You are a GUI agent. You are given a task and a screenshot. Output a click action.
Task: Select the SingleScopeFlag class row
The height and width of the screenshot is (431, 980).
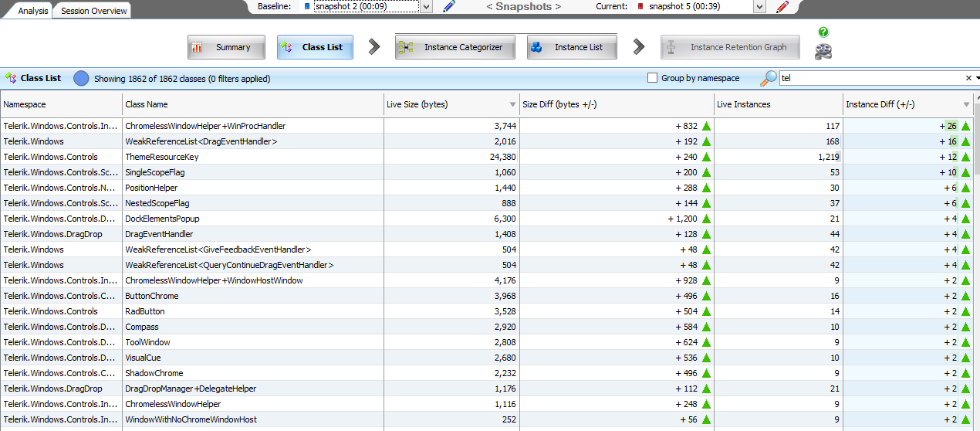click(486, 172)
